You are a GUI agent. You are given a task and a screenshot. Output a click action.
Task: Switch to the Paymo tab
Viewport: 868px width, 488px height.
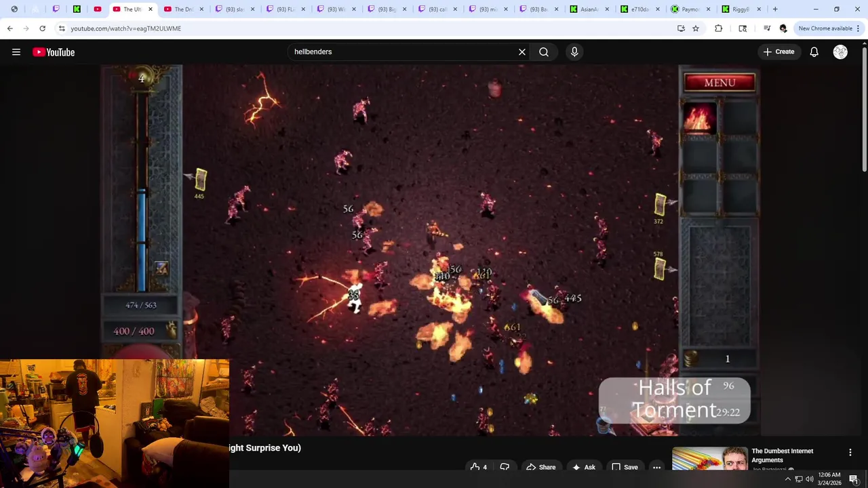pyautogui.click(x=690, y=9)
